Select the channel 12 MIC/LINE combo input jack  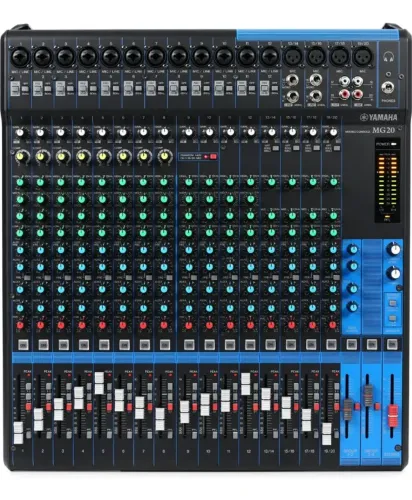click(269, 57)
